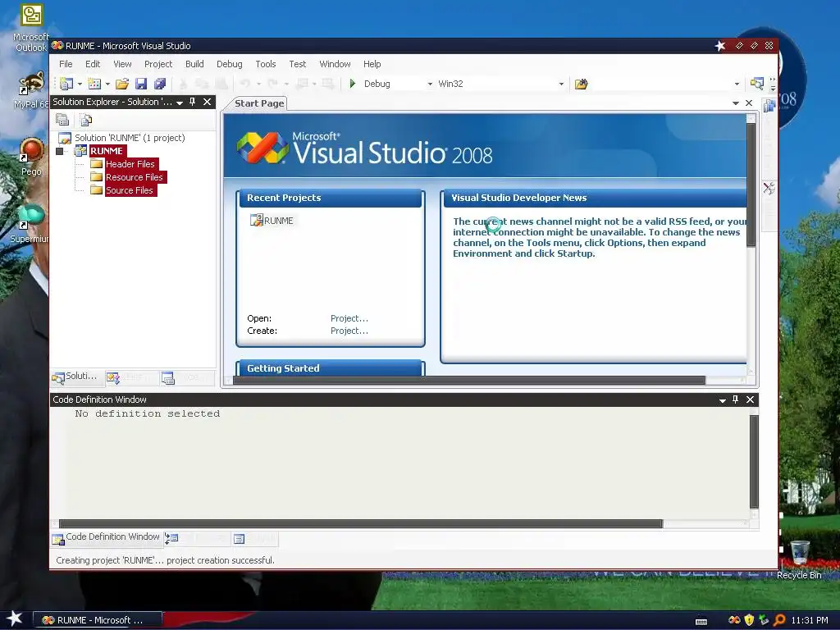Screen dimensions: 840x630
Task: Click the Create Project... link
Action: point(349,331)
